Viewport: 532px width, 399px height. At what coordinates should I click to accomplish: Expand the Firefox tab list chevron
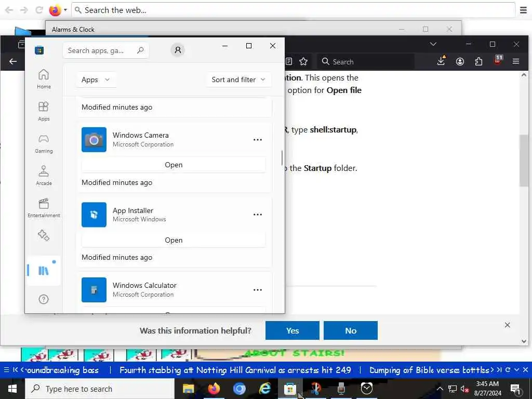point(433,44)
